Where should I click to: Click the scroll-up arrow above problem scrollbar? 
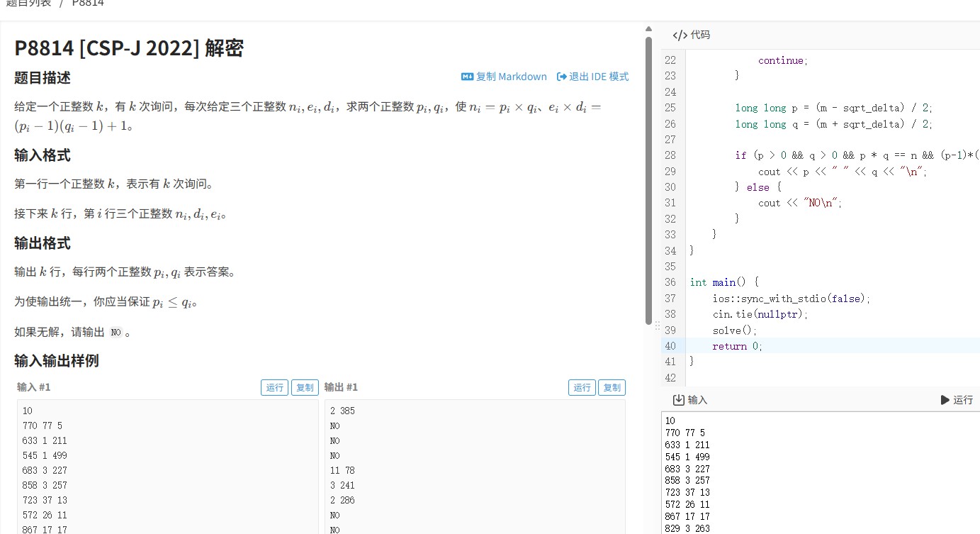point(648,29)
